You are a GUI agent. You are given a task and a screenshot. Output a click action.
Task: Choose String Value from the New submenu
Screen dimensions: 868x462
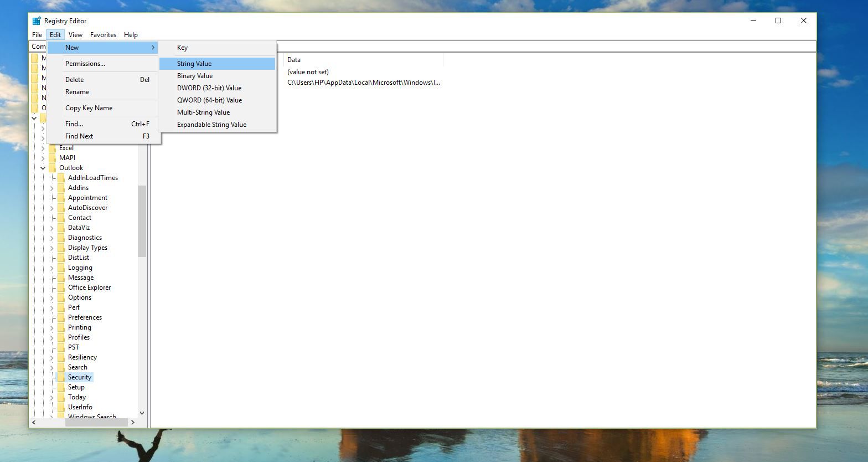[217, 64]
